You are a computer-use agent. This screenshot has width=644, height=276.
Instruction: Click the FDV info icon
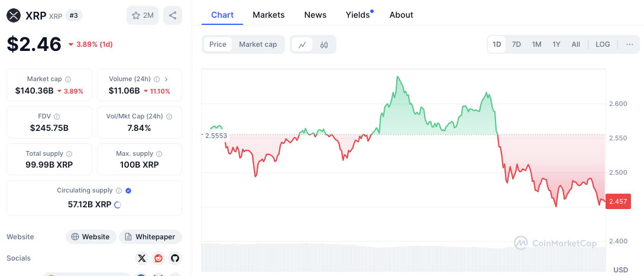[57, 117]
